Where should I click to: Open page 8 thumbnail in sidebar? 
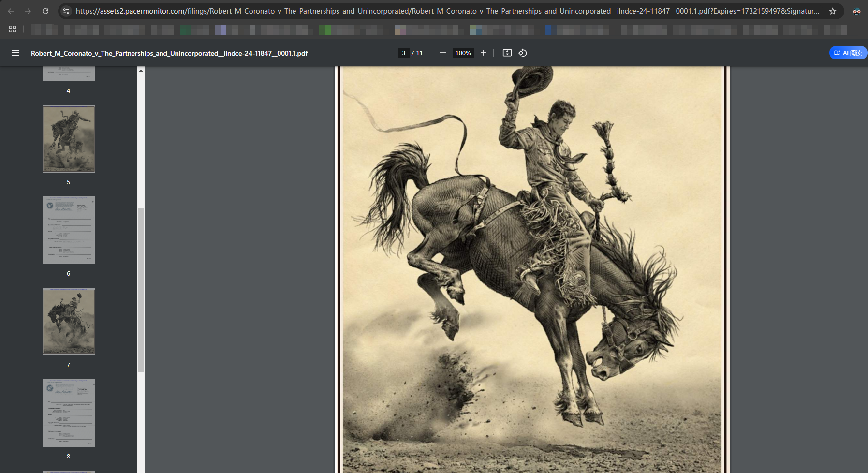69,413
